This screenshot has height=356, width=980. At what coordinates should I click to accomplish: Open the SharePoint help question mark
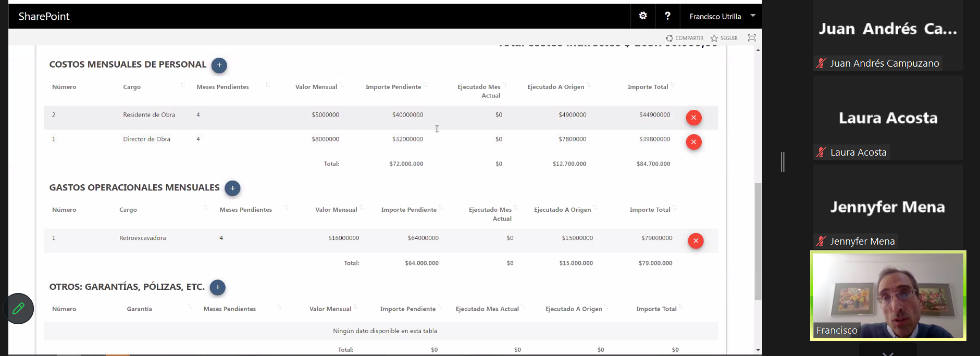pyautogui.click(x=667, y=16)
